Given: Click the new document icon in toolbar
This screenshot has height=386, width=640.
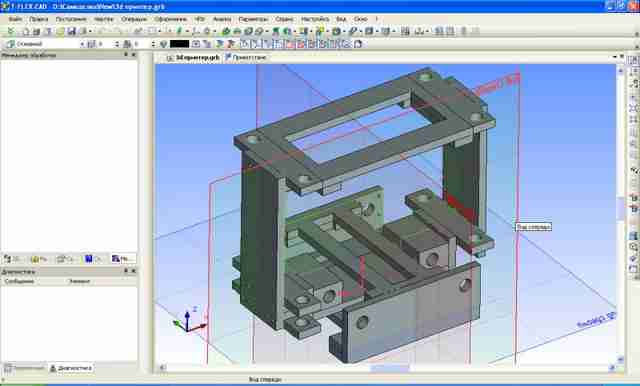Looking at the screenshot, I should 26,31.
